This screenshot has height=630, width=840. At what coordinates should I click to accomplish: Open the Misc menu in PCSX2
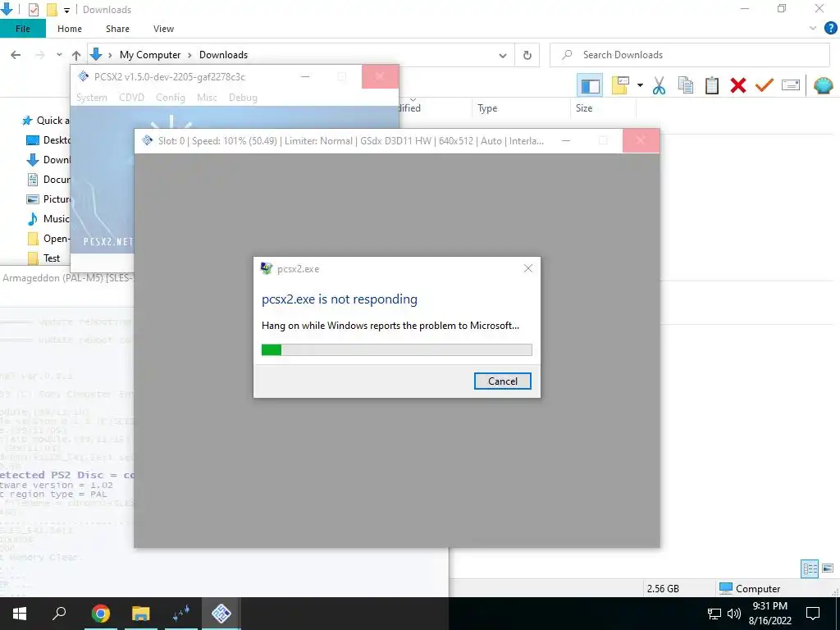pyautogui.click(x=207, y=98)
